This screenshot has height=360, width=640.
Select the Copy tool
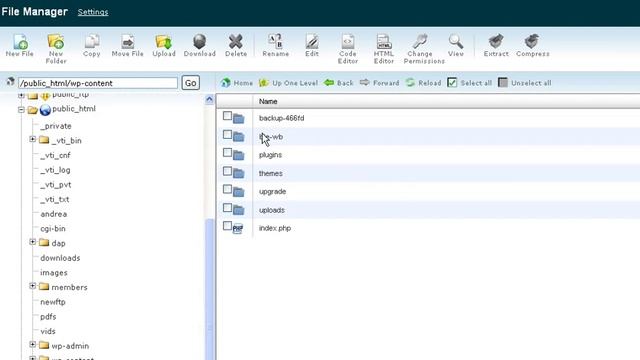(x=92, y=45)
